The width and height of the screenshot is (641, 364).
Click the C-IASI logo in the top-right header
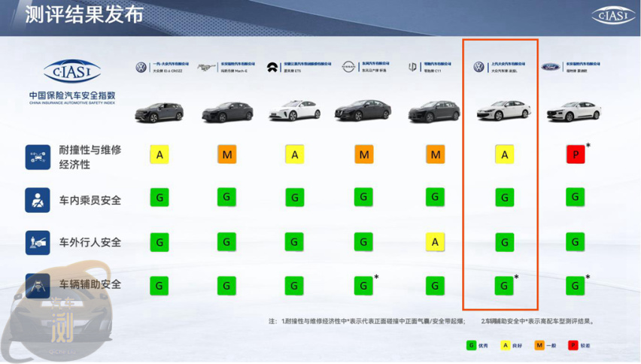point(614,16)
